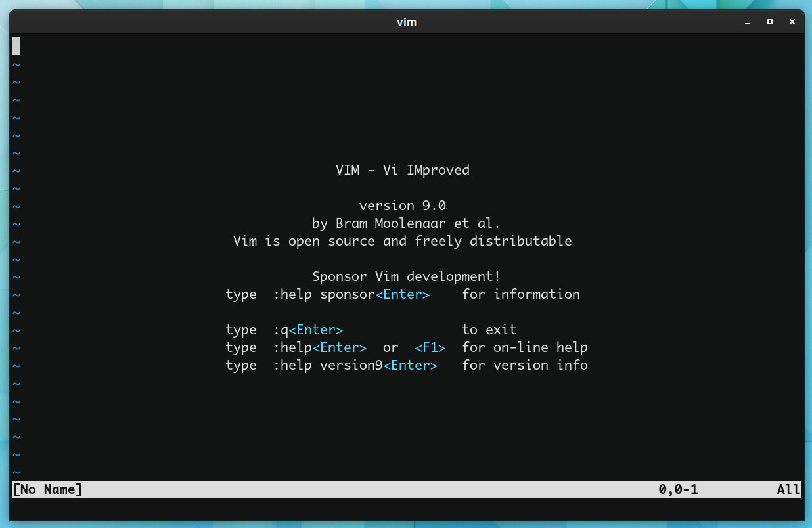The height and width of the screenshot is (528, 812).
Task: Click the "for version info" text
Action: tap(525, 365)
